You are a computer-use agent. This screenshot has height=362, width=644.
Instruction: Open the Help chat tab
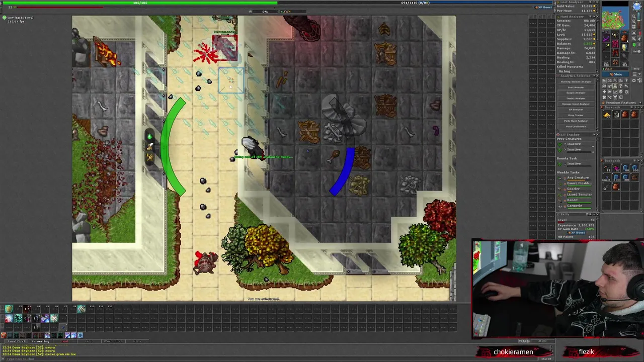[89, 341]
